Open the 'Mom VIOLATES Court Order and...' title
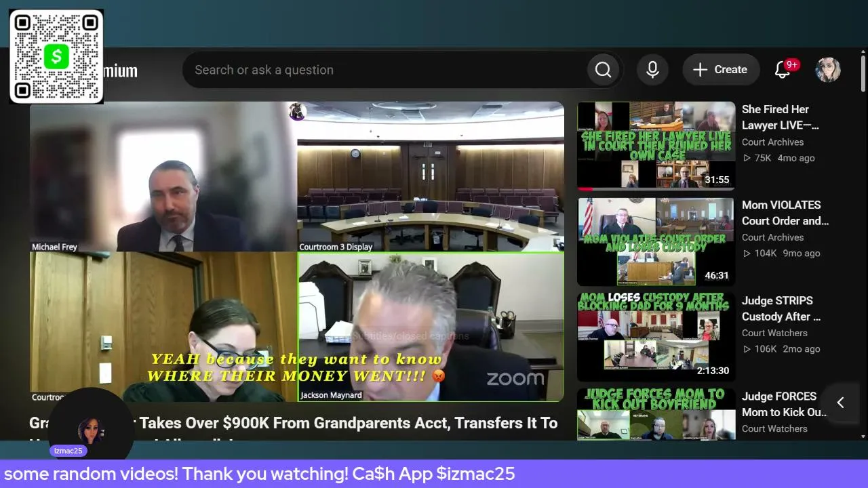 785,213
